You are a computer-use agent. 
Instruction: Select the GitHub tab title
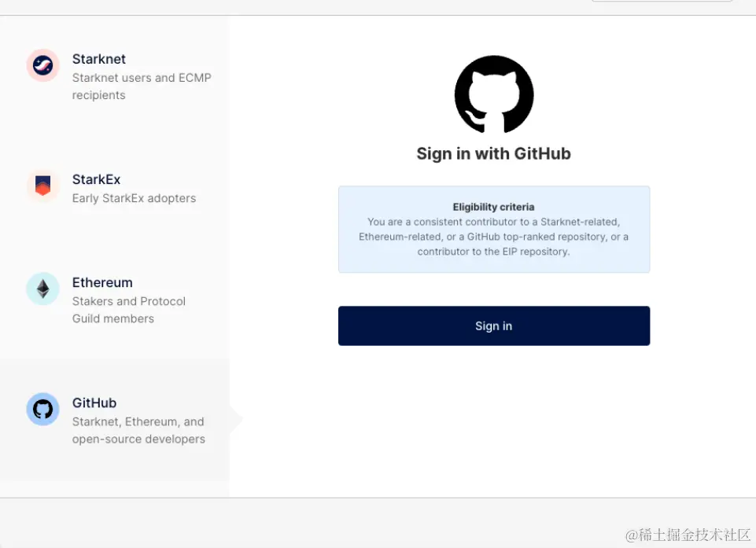[94, 403]
